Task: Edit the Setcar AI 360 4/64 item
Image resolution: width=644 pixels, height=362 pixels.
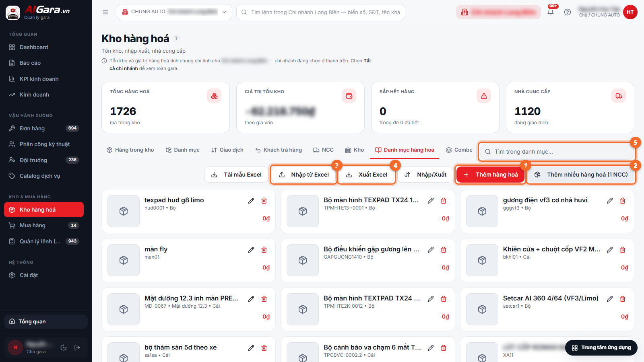Action: [610, 298]
